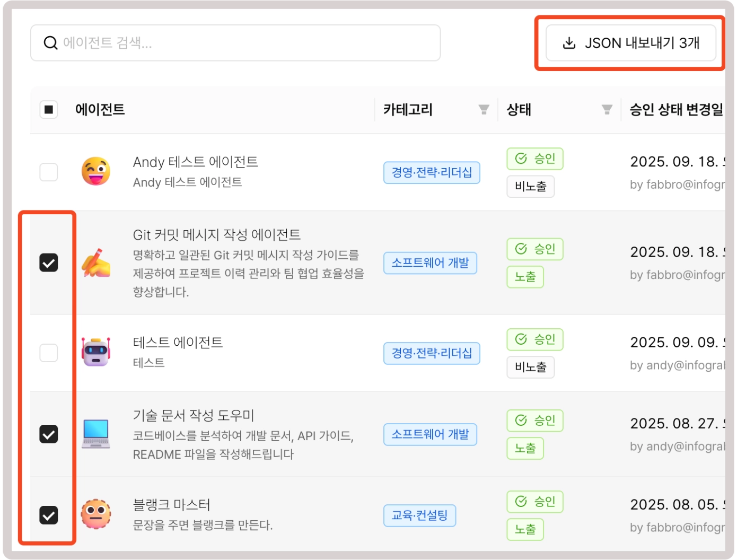Click the 기술 문서 작성 도우미 description text
The height and width of the screenshot is (560, 737).
pos(243,445)
